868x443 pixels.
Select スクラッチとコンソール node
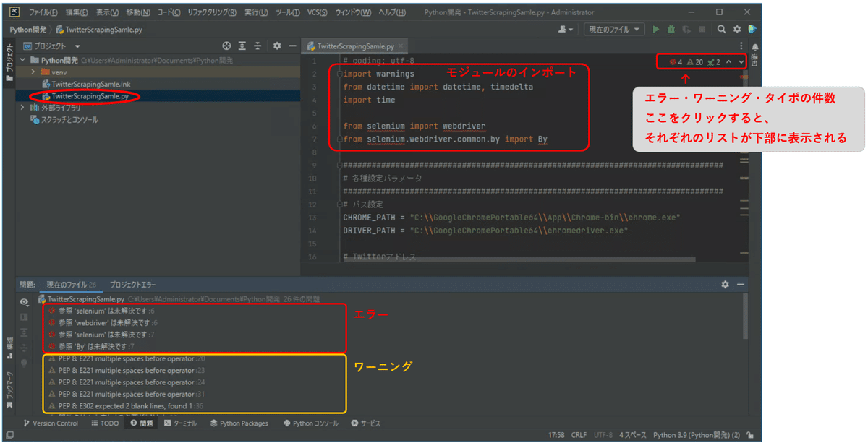point(64,119)
